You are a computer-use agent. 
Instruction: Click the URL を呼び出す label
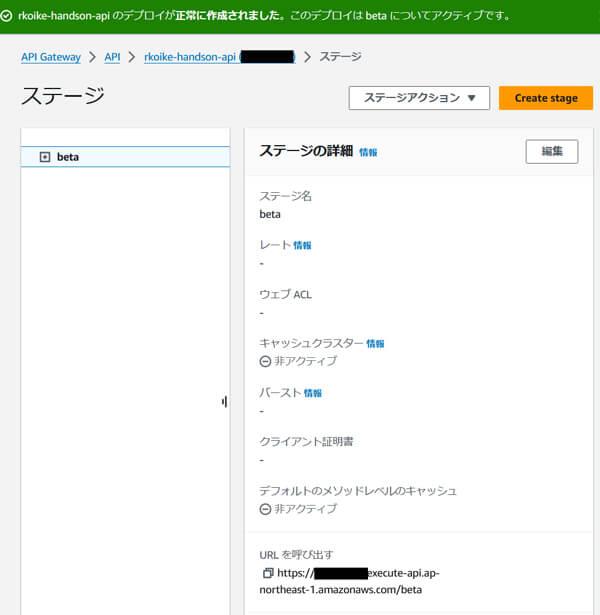(x=296, y=555)
